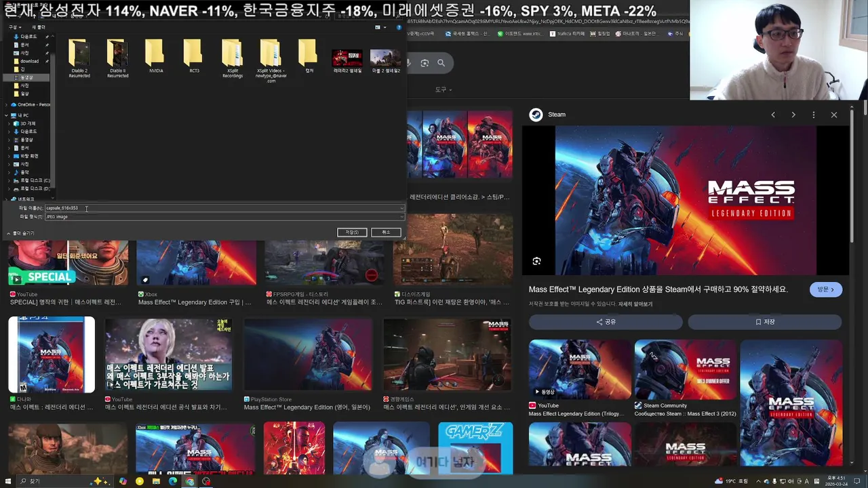Expand the 3D 개체 node

click(x=10, y=123)
